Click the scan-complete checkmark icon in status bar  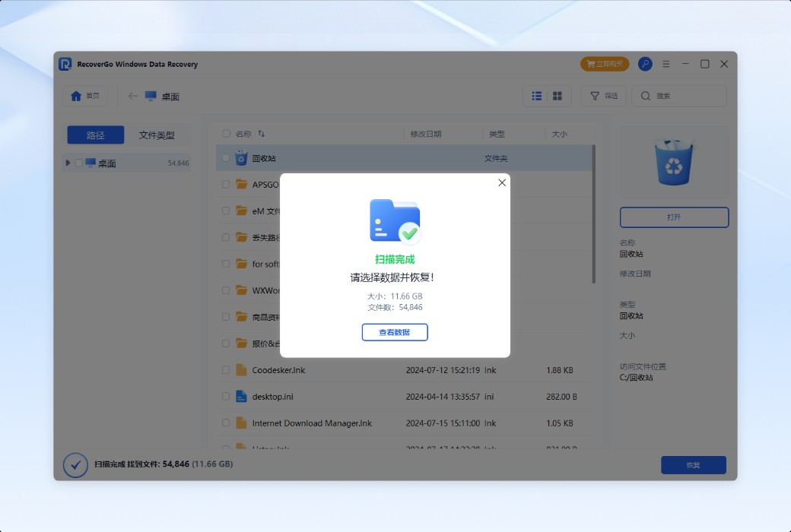74,466
